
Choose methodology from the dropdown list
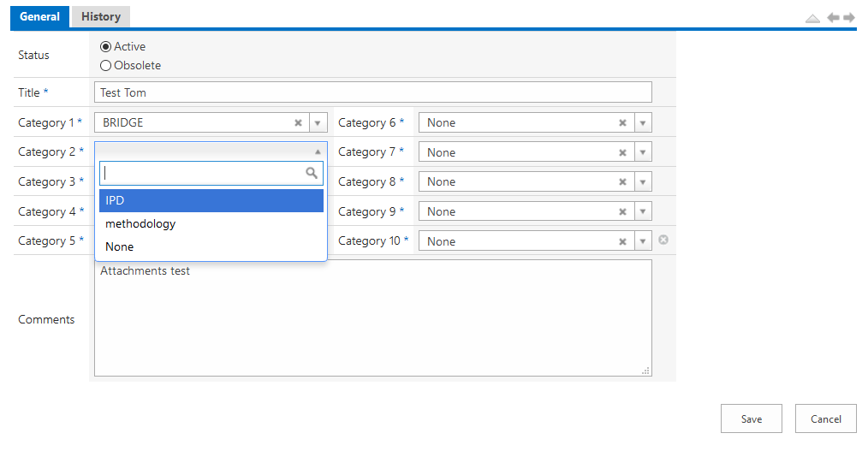[x=211, y=223]
